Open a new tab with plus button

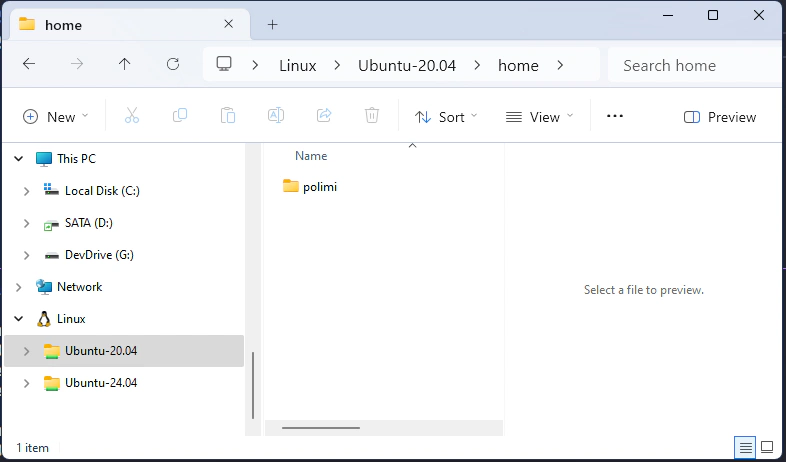[x=272, y=25]
